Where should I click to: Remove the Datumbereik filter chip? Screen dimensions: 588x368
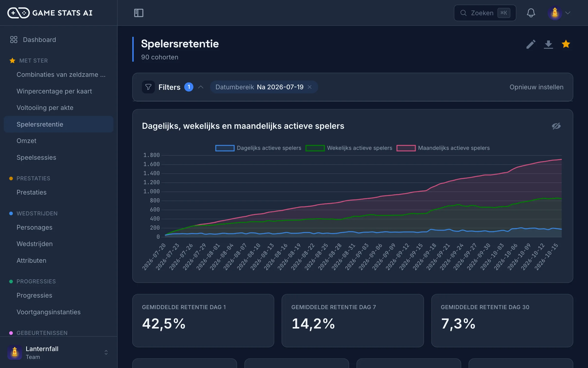point(310,87)
